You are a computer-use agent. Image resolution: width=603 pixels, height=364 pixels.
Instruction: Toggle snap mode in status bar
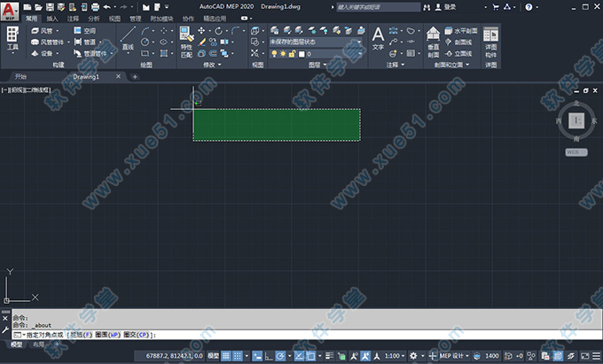[x=238, y=356]
